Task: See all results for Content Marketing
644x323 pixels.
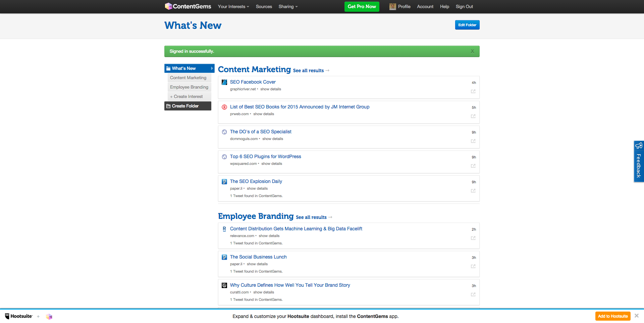Action: click(x=311, y=71)
